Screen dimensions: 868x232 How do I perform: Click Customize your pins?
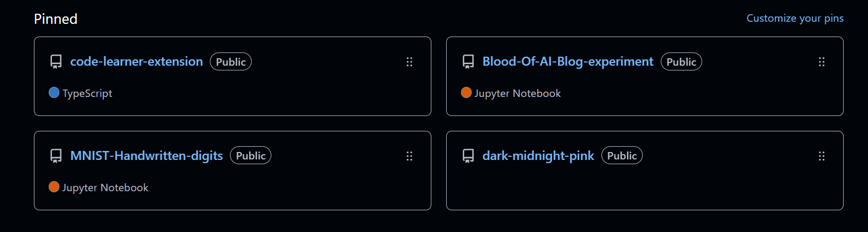[x=795, y=18]
